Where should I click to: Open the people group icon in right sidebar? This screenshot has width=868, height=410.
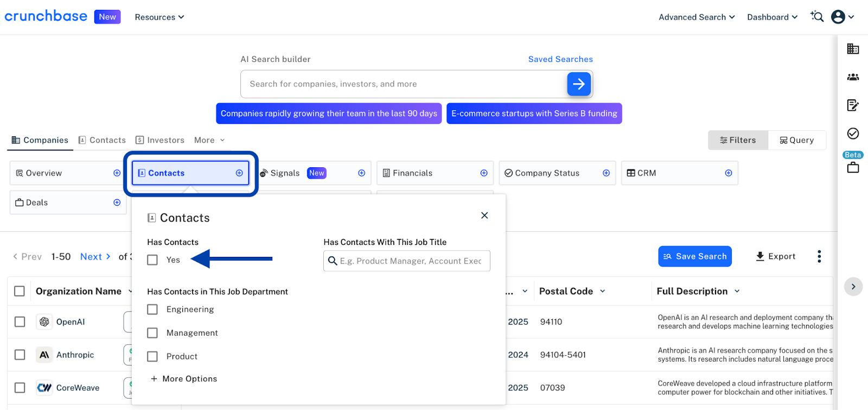coord(853,77)
